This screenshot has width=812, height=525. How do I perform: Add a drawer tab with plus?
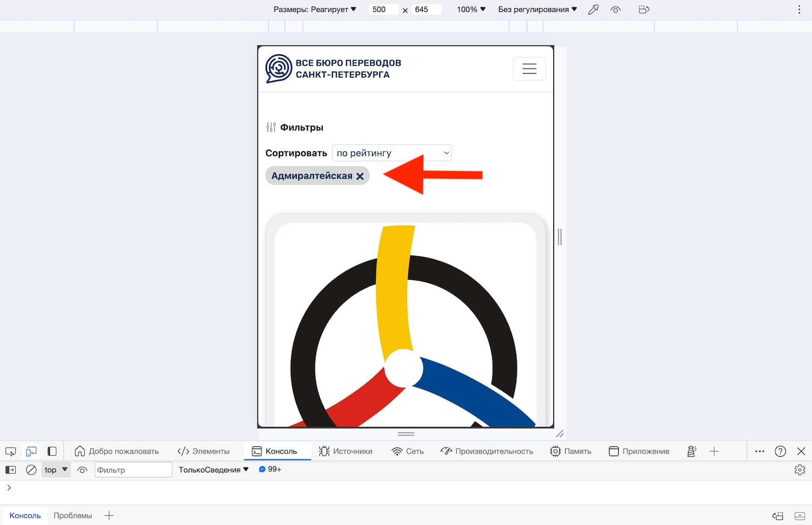click(109, 516)
